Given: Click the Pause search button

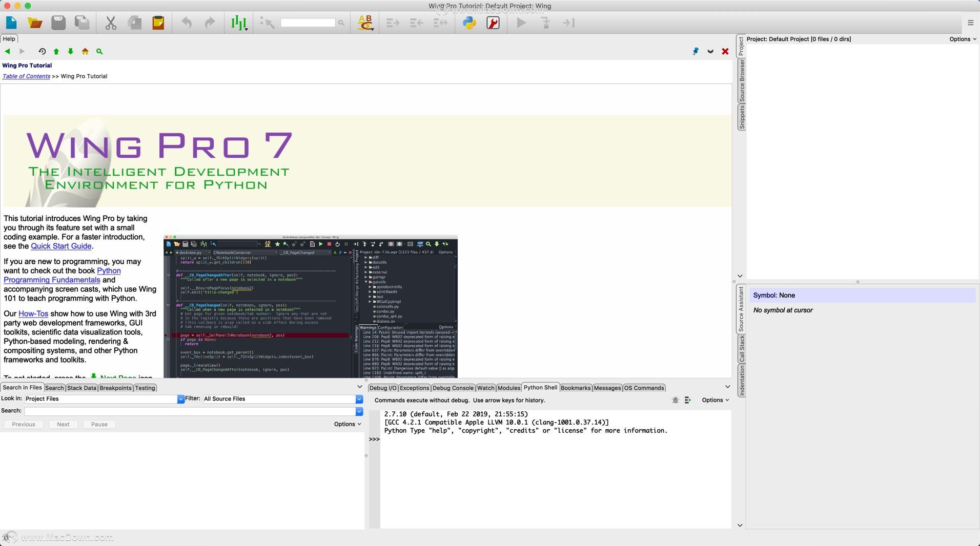Looking at the screenshot, I should point(99,424).
